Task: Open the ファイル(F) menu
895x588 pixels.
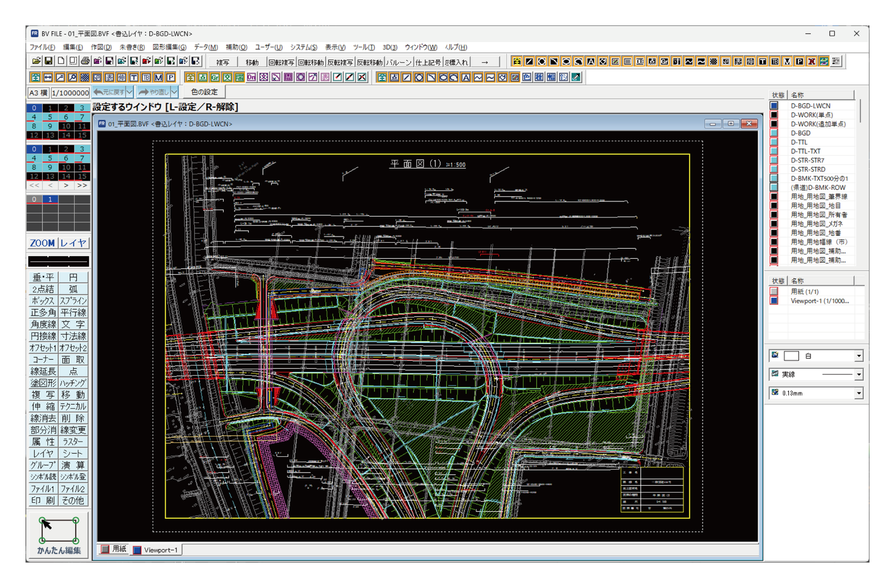Action: 42,47
